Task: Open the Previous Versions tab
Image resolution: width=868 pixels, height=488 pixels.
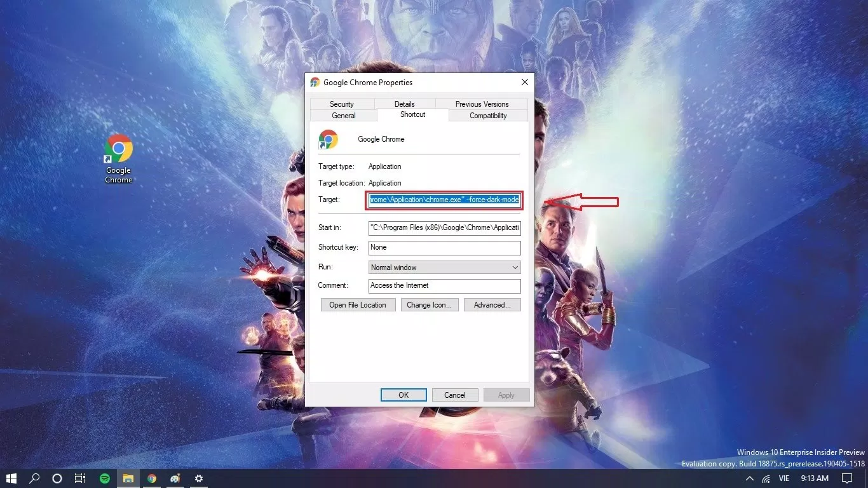Action: (x=482, y=104)
